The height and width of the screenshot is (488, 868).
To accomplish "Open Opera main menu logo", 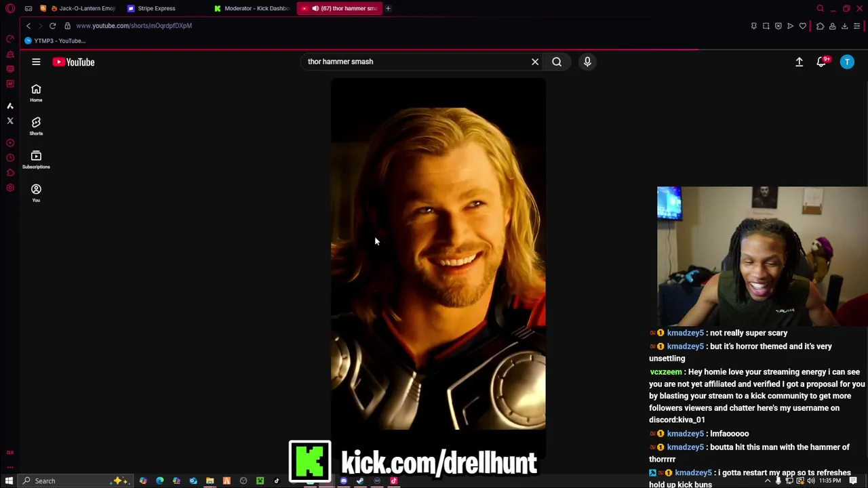I will pyautogui.click(x=10, y=8).
